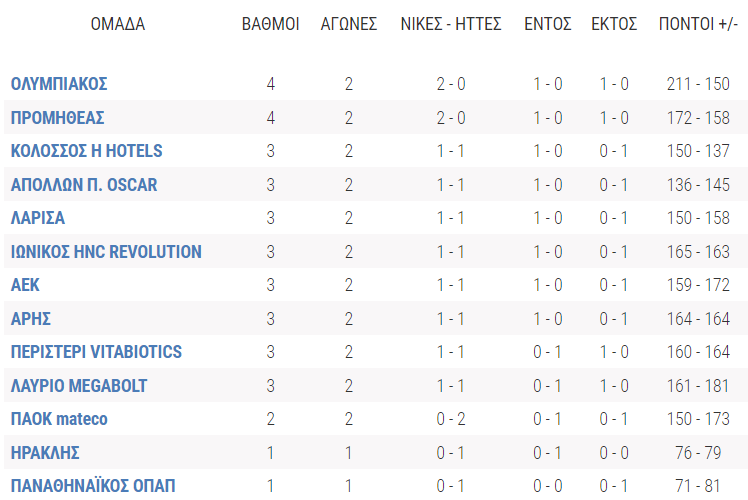Click the ΑΓΩΝΕΣ column header
The height and width of the screenshot is (500, 748).
coord(349,24)
